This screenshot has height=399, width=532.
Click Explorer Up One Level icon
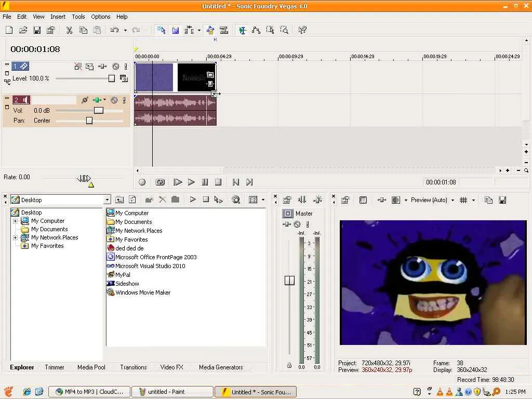(x=119, y=200)
